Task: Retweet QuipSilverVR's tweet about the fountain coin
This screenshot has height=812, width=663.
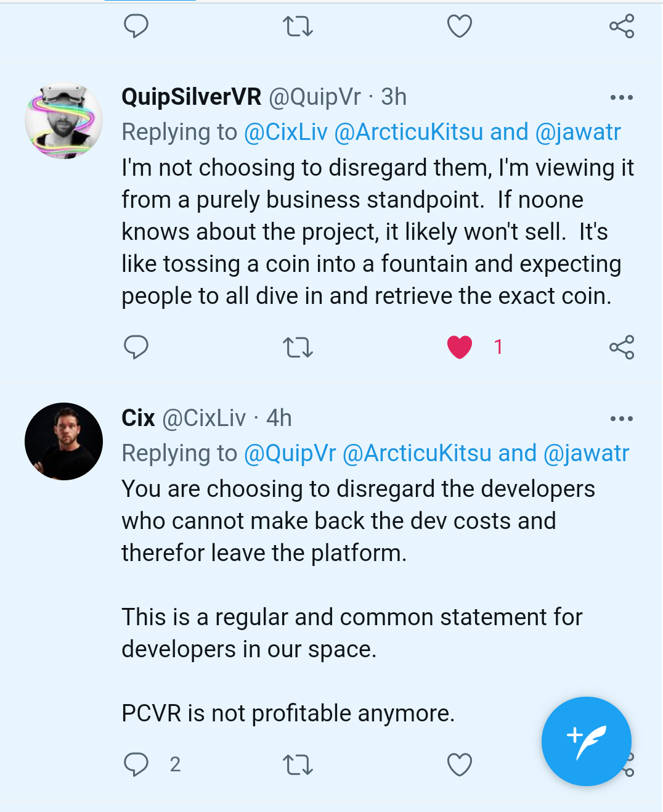Action: coord(298,347)
